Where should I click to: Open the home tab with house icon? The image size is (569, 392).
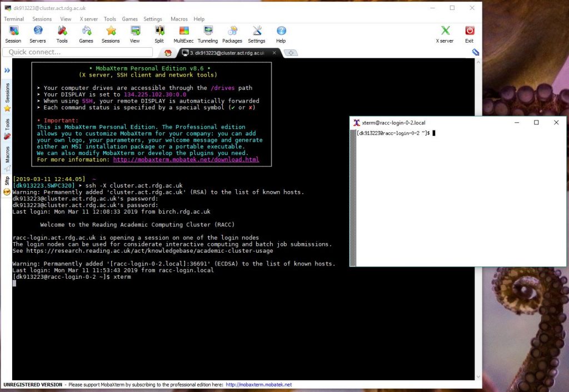click(168, 53)
